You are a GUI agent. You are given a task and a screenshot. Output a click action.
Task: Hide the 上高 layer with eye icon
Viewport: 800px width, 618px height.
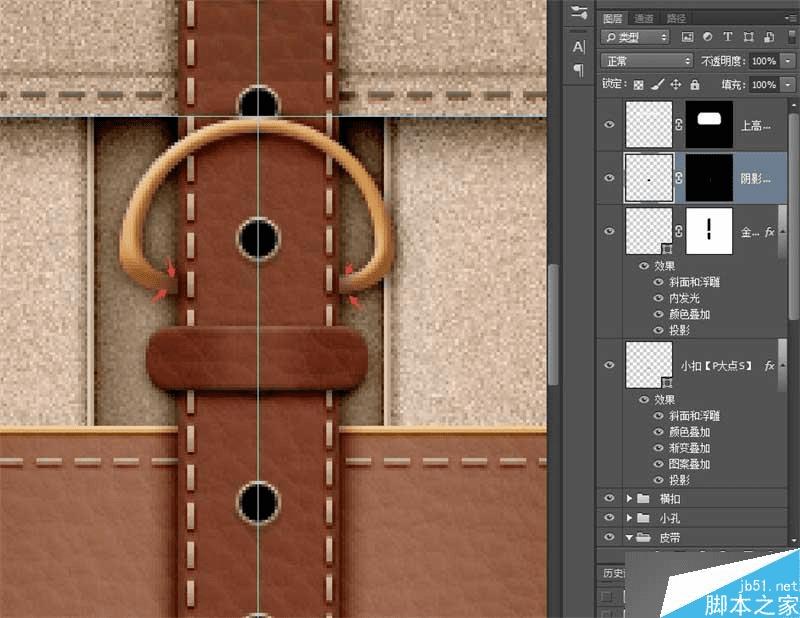[609, 122]
